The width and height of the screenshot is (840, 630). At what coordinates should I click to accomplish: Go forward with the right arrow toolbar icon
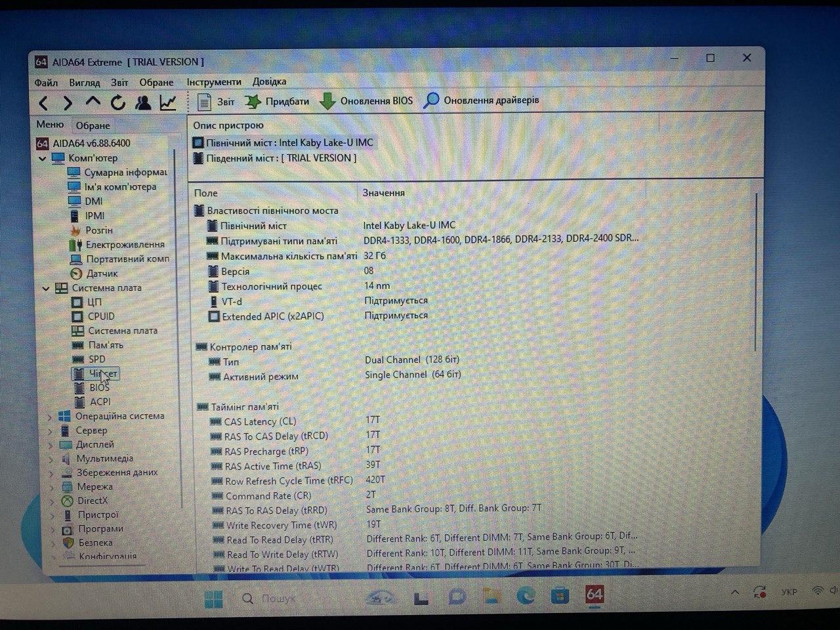tap(68, 102)
